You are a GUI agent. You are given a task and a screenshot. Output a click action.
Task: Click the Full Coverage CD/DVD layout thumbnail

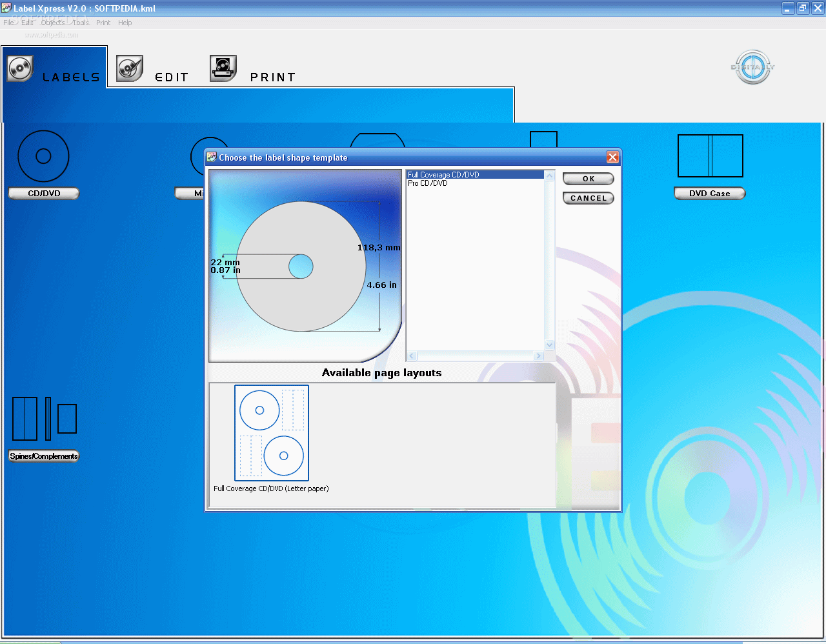click(x=271, y=432)
